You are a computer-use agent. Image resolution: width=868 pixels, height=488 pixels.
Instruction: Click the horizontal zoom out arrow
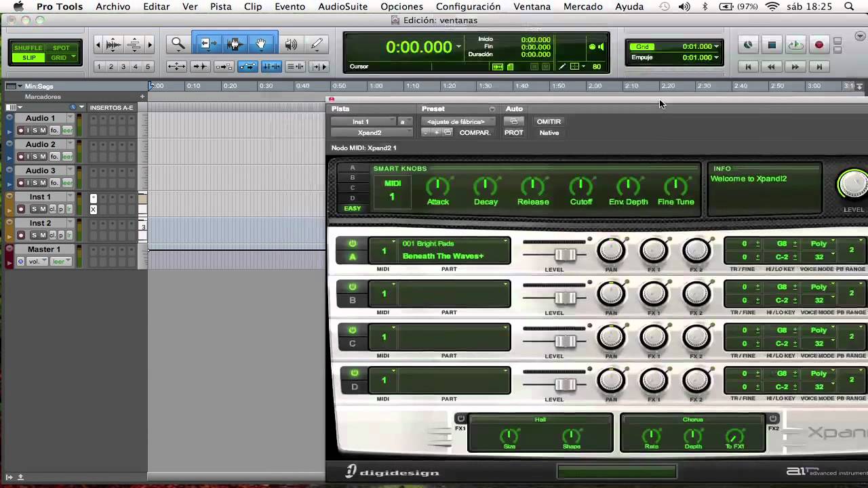98,45
